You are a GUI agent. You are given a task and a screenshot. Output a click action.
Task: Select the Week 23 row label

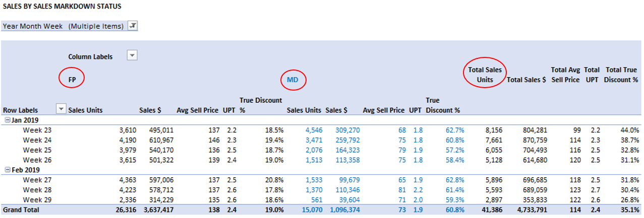pyautogui.click(x=37, y=130)
